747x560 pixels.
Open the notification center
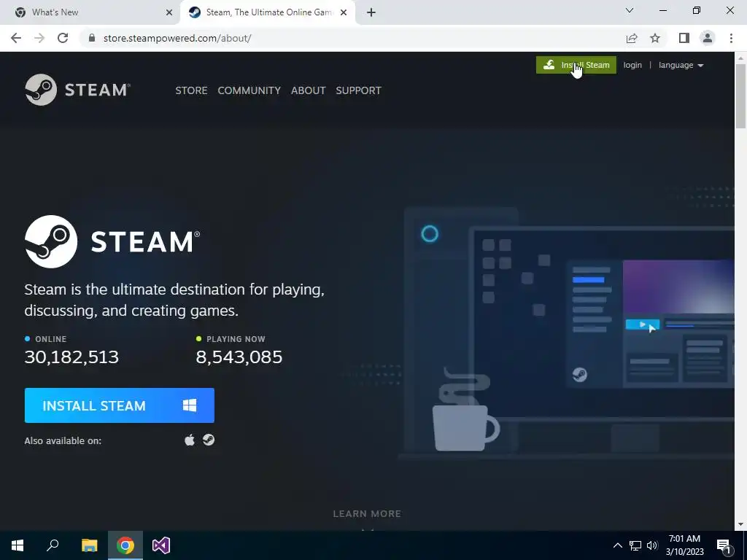coord(724,545)
